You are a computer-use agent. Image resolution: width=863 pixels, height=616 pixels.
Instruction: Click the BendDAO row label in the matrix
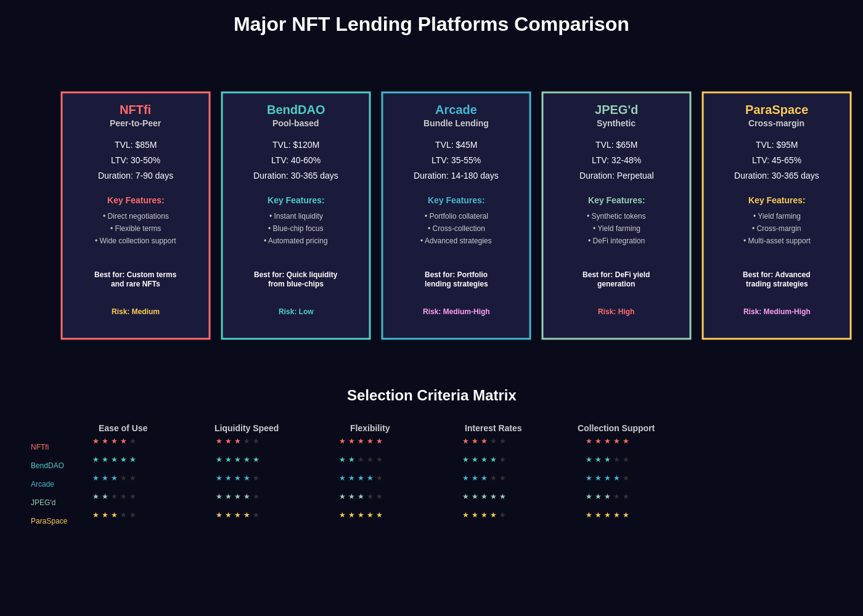(x=47, y=466)
